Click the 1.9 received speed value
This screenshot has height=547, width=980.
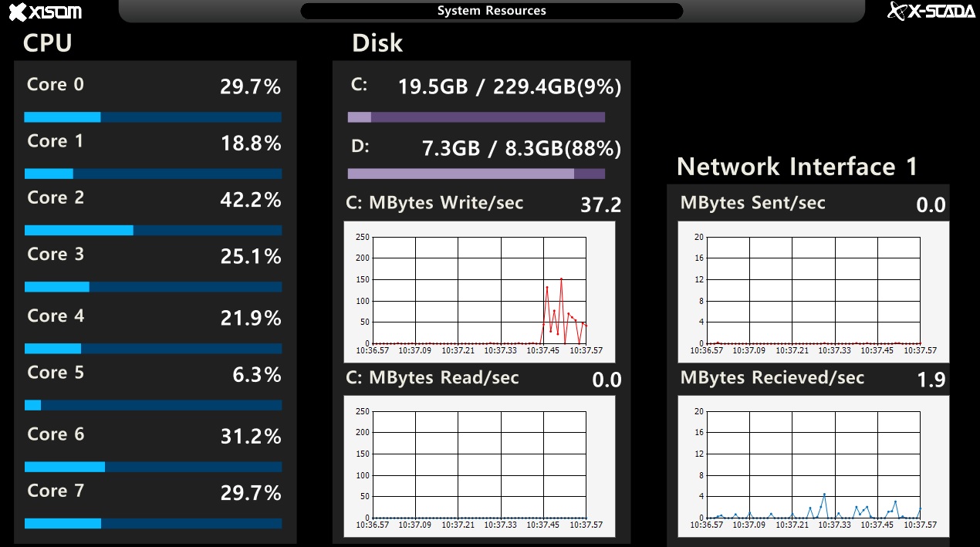[x=931, y=380]
